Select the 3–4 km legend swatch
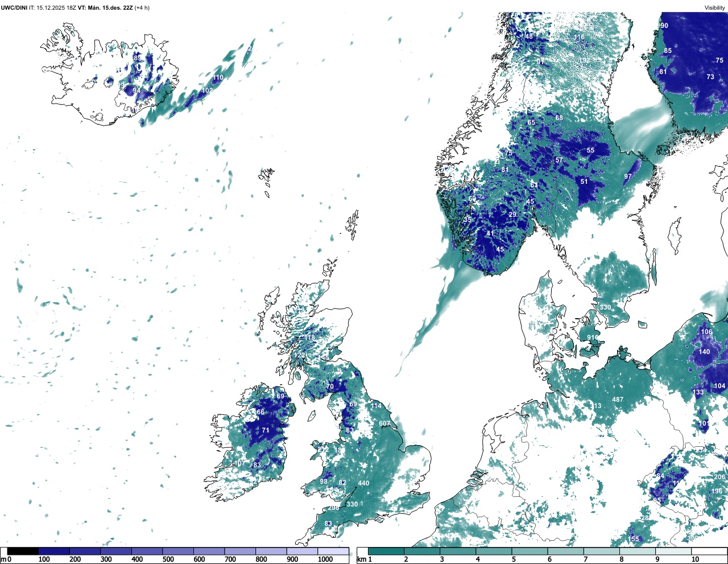The width and height of the screenshot is (728, 564). 458,551
